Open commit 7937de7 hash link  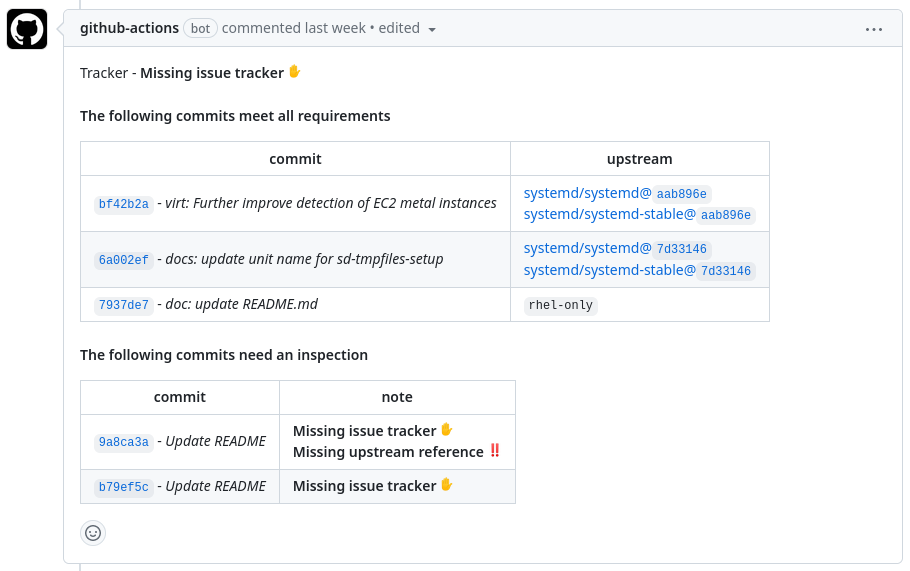click(123, 305)
